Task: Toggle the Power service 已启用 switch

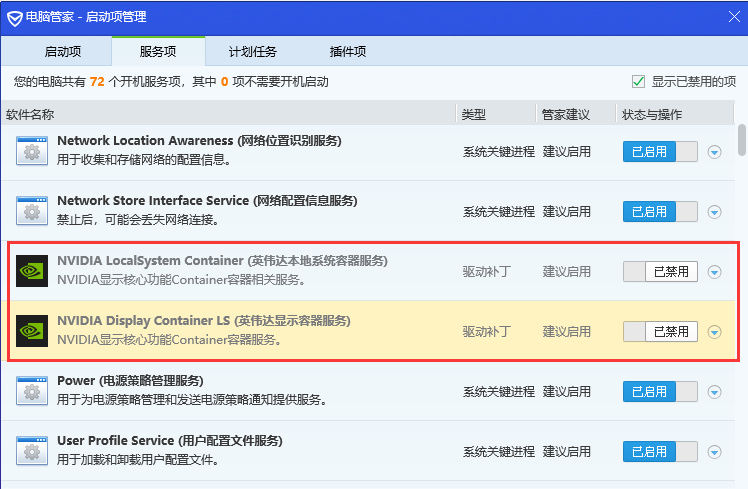Action: [x=660, y=392]
